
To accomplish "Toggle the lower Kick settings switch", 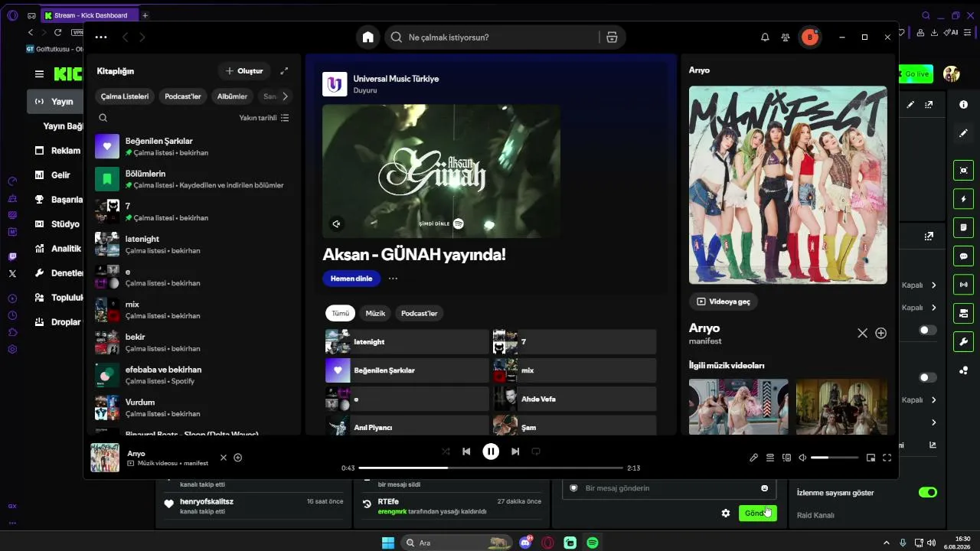I will click(927, 377).
